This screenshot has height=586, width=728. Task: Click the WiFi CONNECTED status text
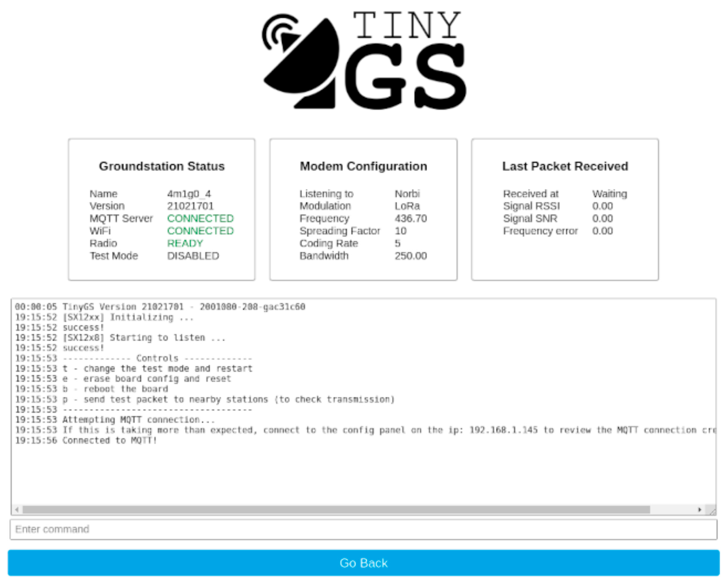(x=200, y=231)
